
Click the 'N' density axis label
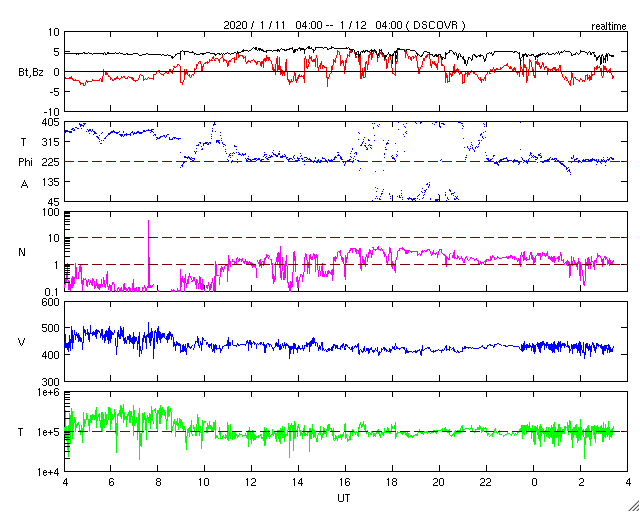[22, 252]
